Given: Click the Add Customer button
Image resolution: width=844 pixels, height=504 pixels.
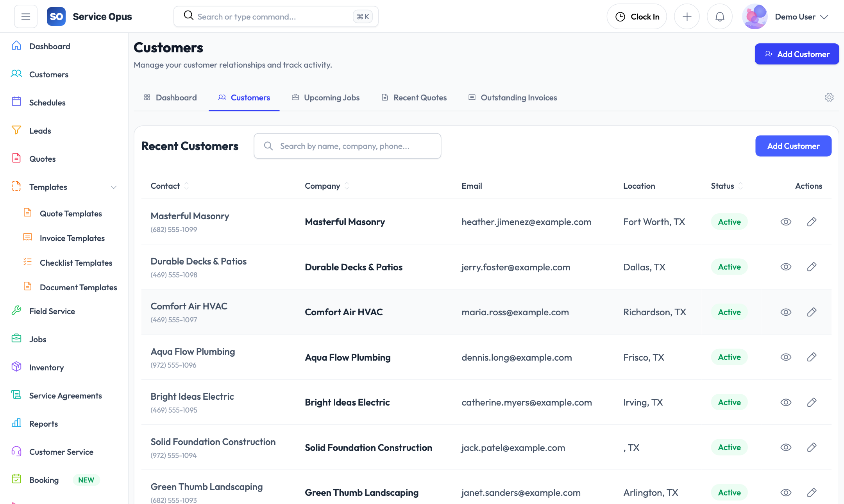Looking at the screenshot, I should [797, 54].
